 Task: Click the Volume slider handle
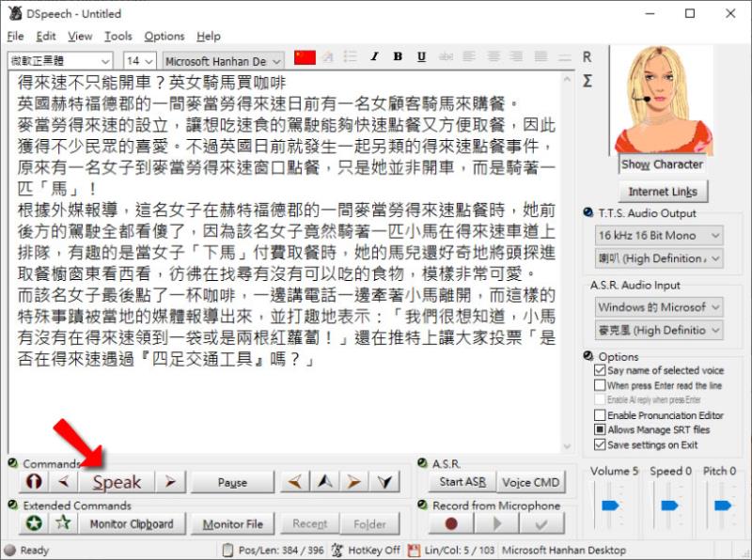pos(610,506)
